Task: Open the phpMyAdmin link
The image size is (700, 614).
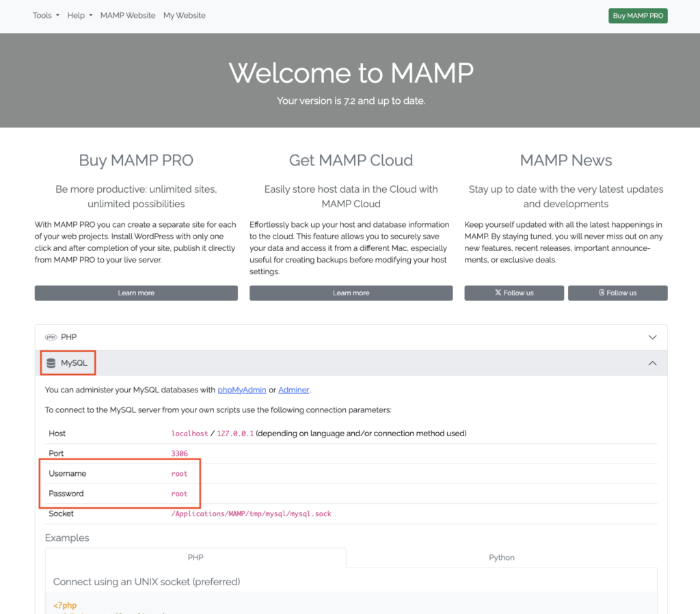Action: [241, 390]
